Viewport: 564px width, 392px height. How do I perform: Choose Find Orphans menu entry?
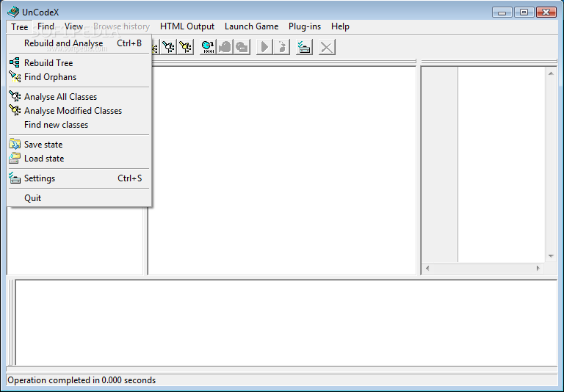[x=79, y=76]
